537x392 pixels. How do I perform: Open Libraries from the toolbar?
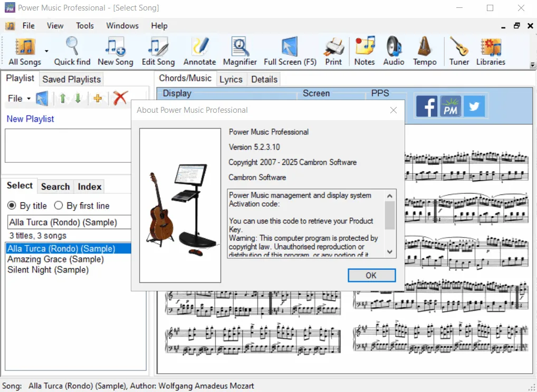[x=491, y=51]
